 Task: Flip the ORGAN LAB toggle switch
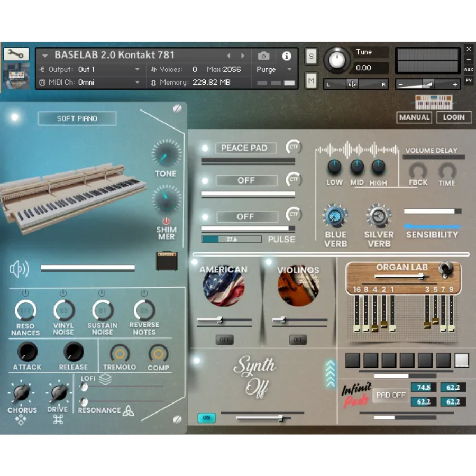(445, 270)
